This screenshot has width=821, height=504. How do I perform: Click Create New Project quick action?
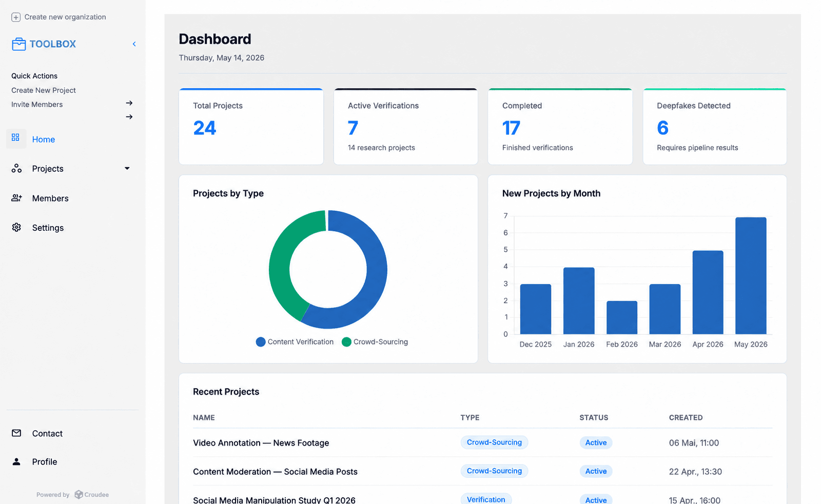(x=44, y=90)
